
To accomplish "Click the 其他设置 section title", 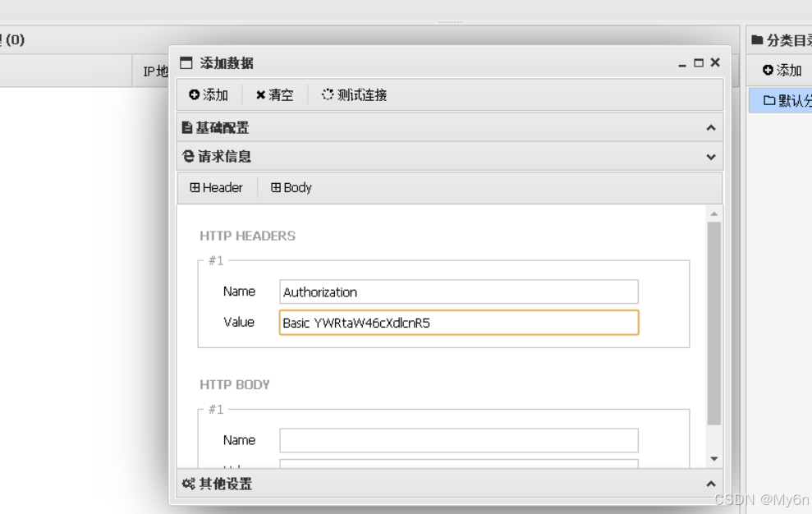I will (225, 484).
